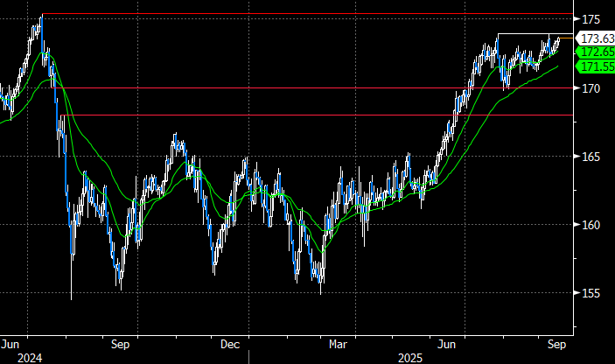Click the 155 label on price axis
Image resolution: width=615 pixels, height=364 pixels.
click(x=591, y=293)
